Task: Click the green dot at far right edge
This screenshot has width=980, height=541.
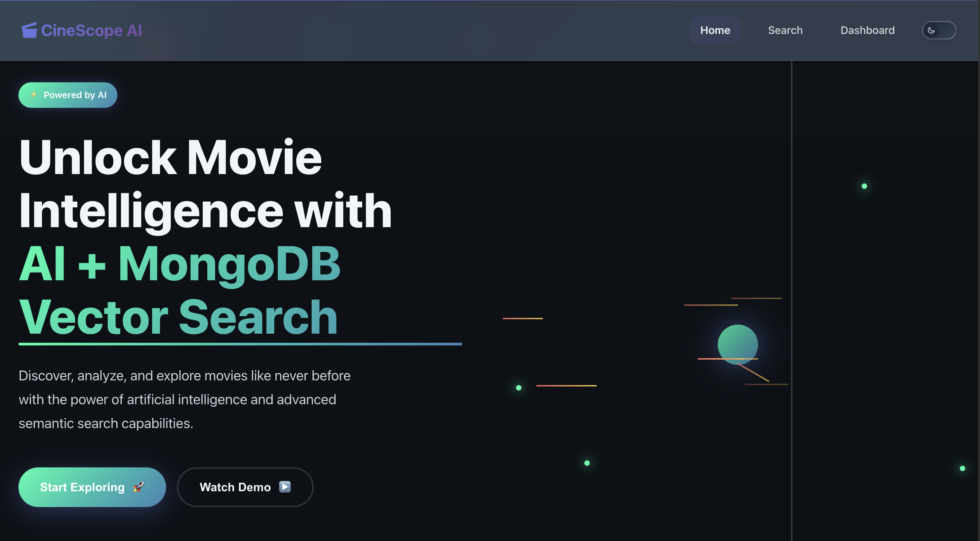Action: (x=962, y=468)
